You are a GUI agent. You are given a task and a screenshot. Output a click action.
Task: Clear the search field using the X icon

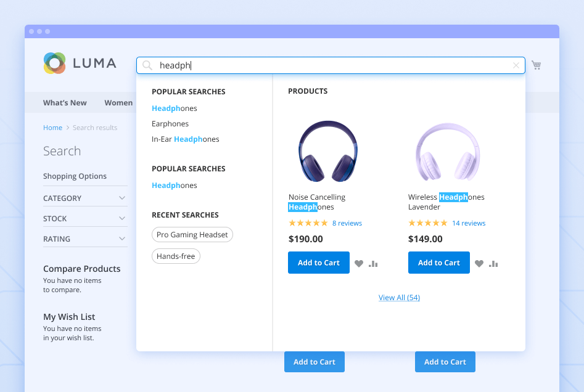click(516, 65)
